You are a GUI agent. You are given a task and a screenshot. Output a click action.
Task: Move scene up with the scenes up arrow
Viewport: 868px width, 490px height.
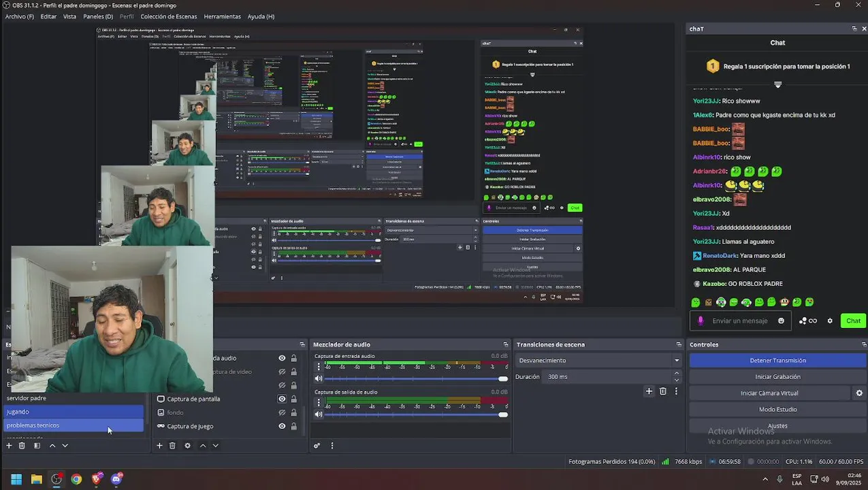click(52, 446)
